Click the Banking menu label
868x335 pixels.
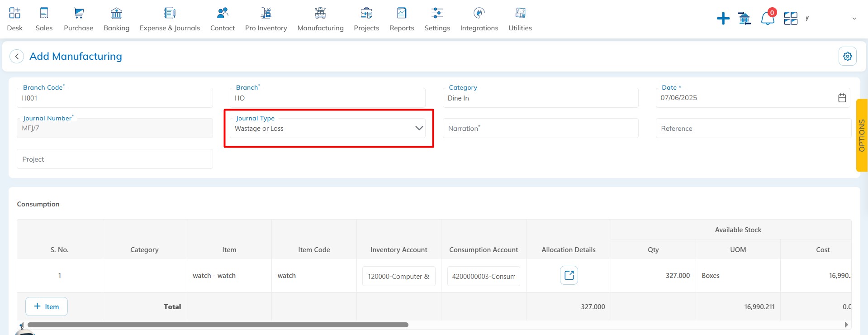coord(116,28)
